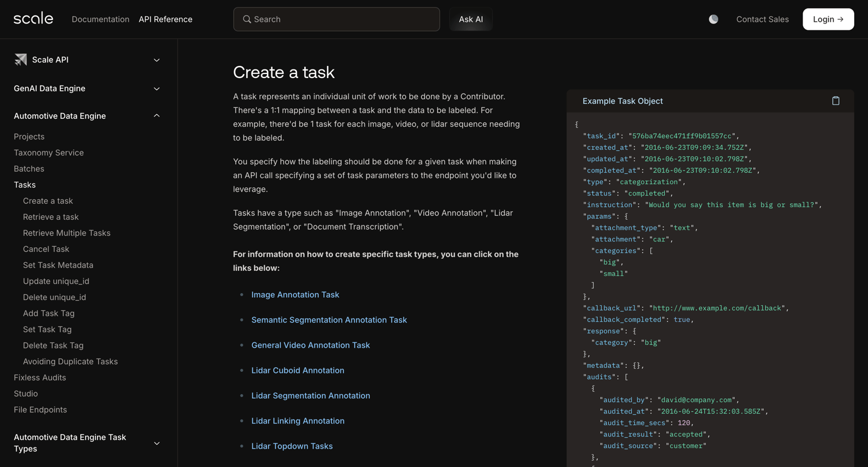The height and width of the screenshot is (467, 868).
Task: Open the Documentation tab
Action: coord(100,20)
